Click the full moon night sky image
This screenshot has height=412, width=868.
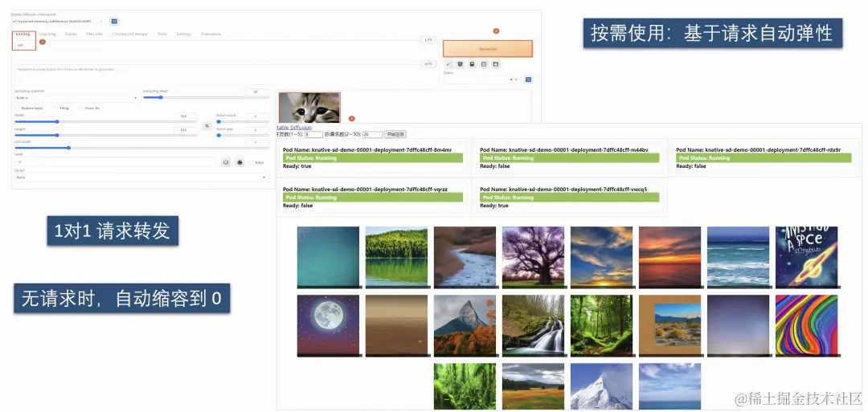[x=328, y=326]
